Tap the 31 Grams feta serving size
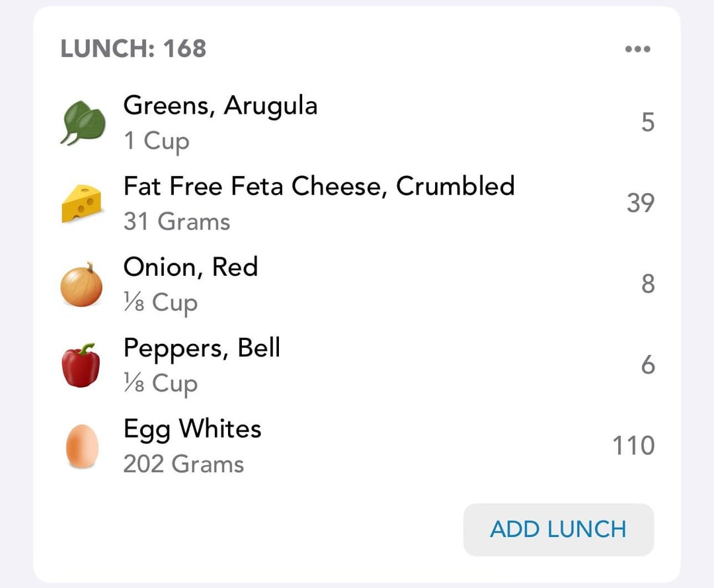This screenshot has width=714, height=588. pos(177,222)
